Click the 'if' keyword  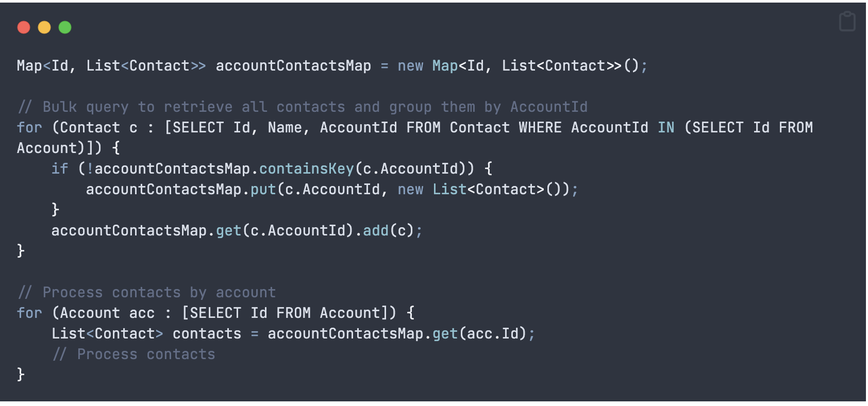click(60, 168)
